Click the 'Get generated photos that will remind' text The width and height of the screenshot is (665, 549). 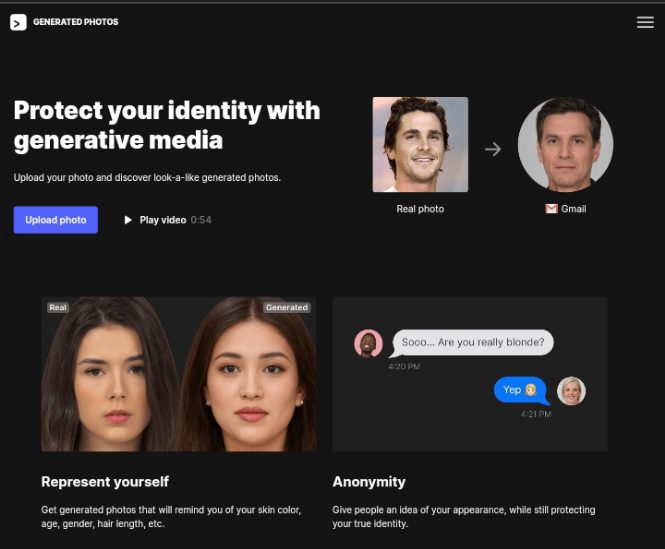(171, 517)
